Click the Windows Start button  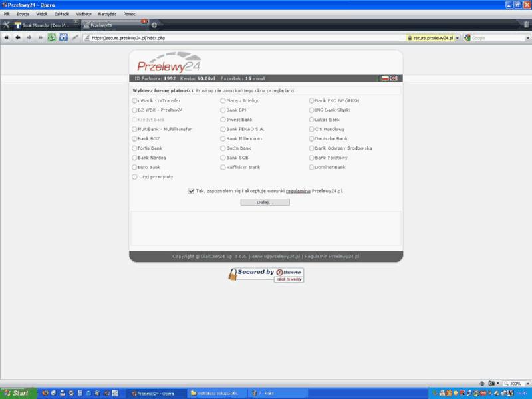pyautogui.click(x=15, y=393)
